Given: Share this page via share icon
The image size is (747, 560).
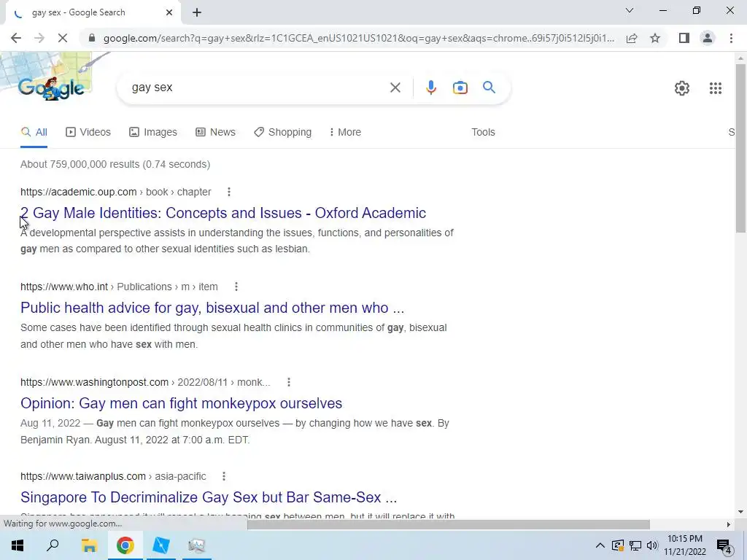Looking at the screenshot, I should (x=632, y=38).
